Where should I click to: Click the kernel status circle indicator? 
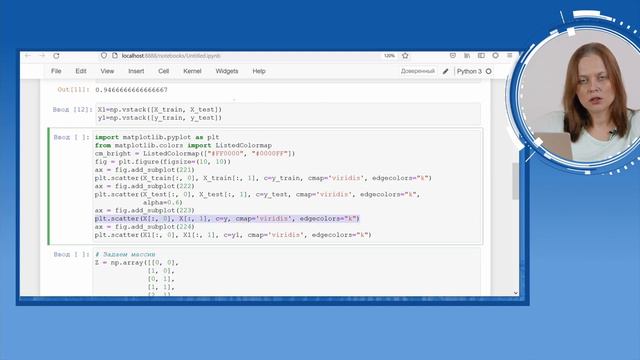(x=489, y=71)
